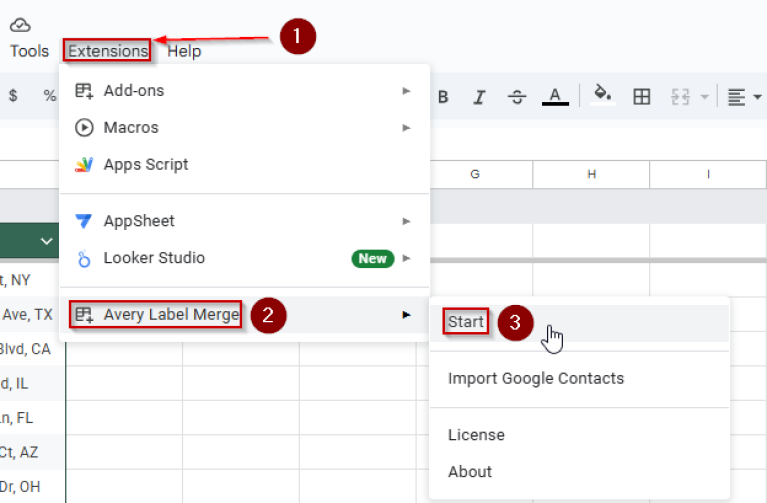Open the Help menu
This screenshot has height=503, width=767.
click(184, 51)
